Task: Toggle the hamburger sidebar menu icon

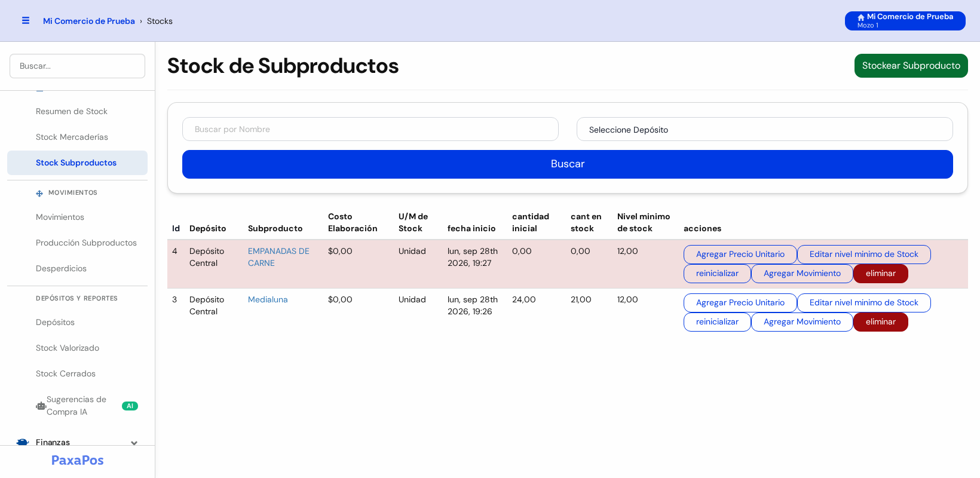Action: click(26, 20)
